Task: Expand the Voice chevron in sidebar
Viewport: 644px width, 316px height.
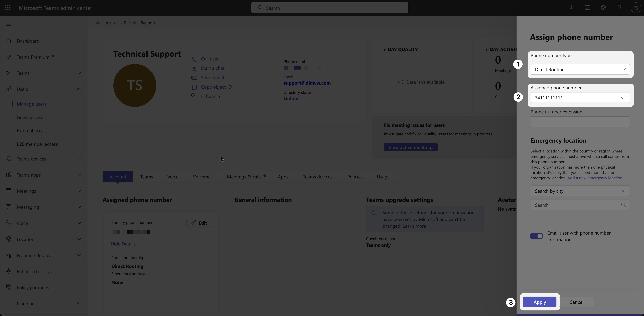Action: [x=79, y=223]
